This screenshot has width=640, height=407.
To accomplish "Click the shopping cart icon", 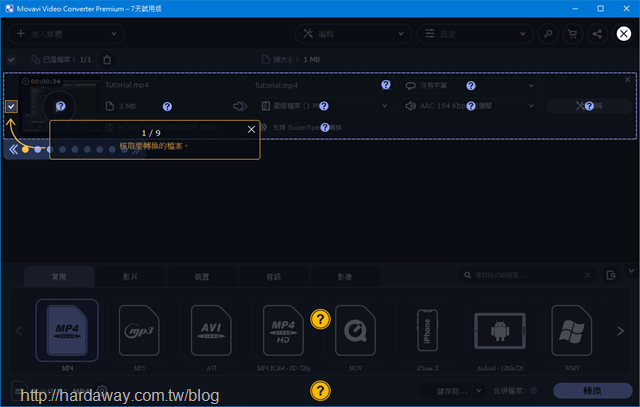I will click(573, 34).
